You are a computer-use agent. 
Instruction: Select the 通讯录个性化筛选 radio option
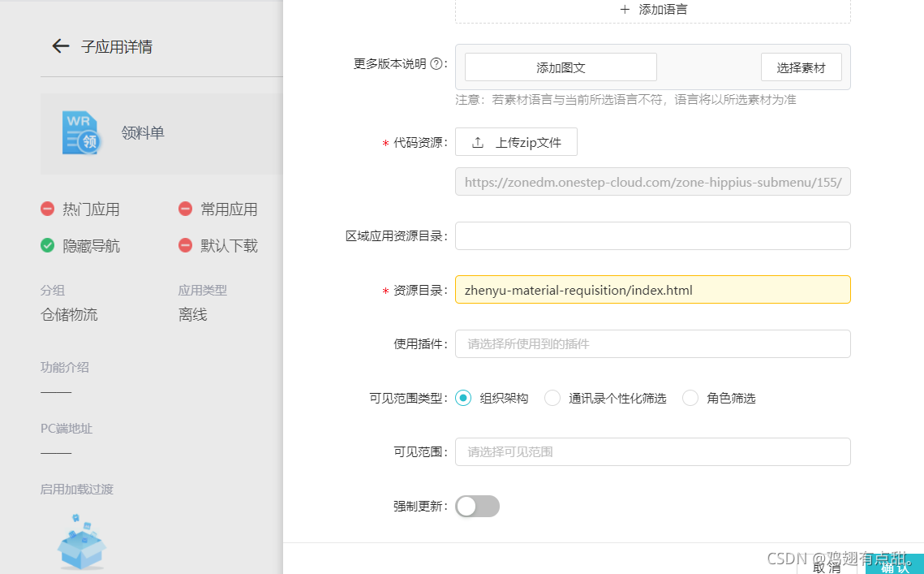(x=552, y=398)
